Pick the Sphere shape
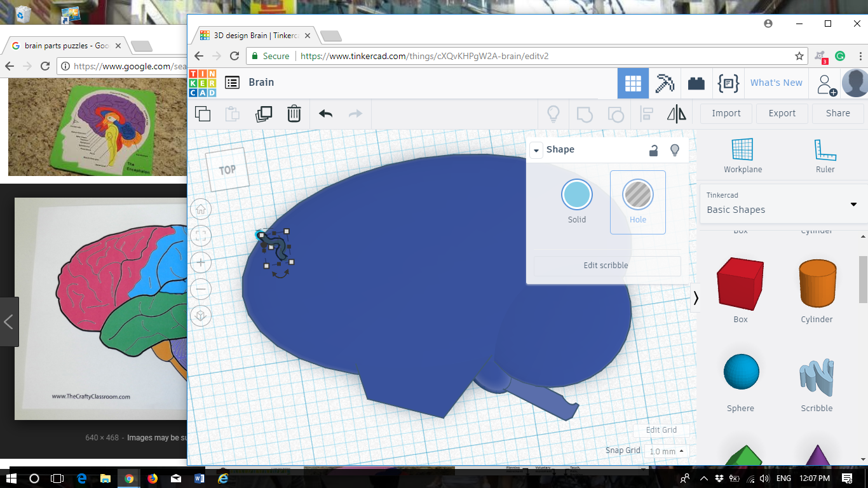 click(x=741, y=383)
